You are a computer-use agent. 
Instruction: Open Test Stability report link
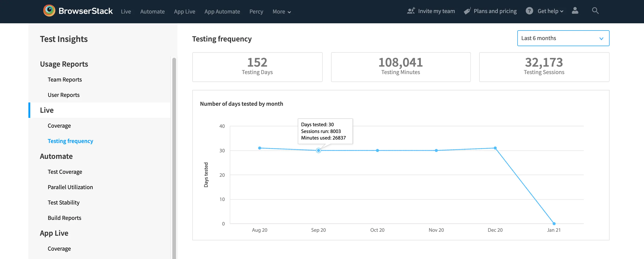[x=64, y=202]
